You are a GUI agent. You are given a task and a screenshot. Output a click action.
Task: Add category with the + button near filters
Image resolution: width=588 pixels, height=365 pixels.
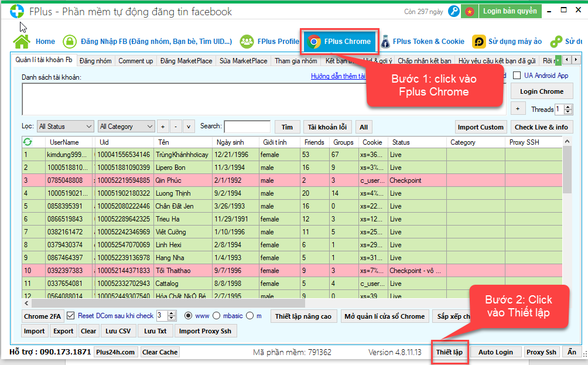[162, 127]
